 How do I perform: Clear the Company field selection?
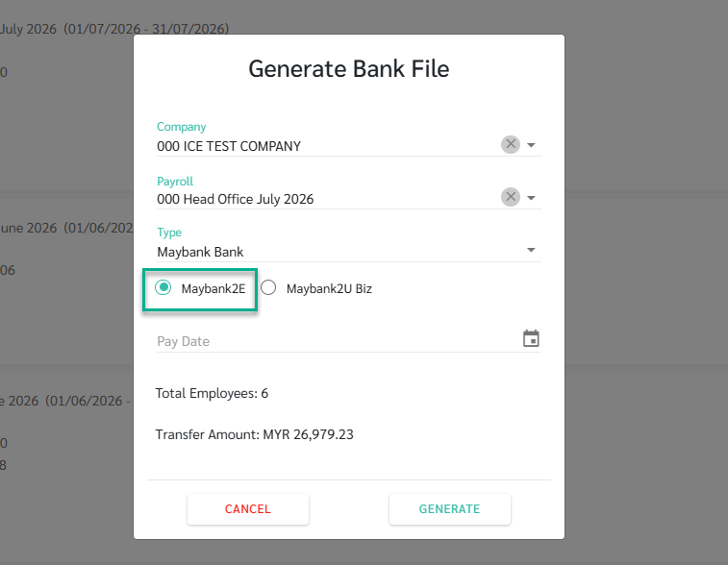511,144
